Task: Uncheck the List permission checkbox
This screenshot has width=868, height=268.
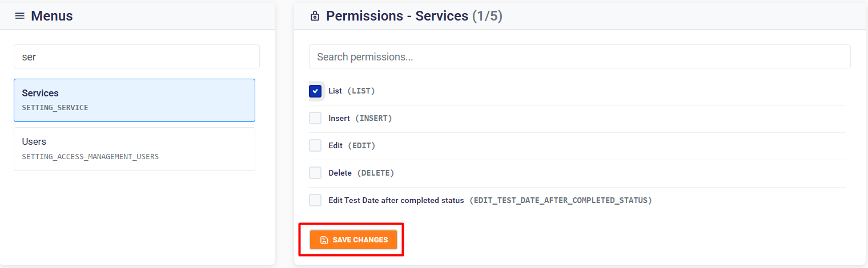Action: coord(315,91)
